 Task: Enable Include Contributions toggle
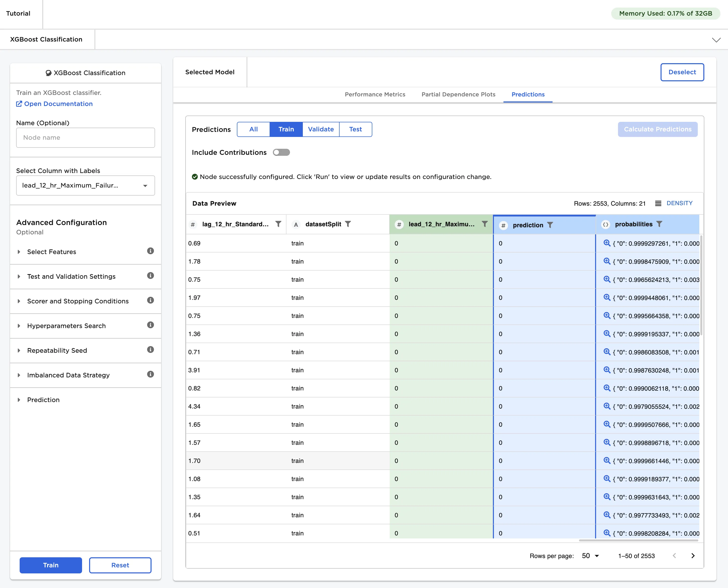[281, 153]
